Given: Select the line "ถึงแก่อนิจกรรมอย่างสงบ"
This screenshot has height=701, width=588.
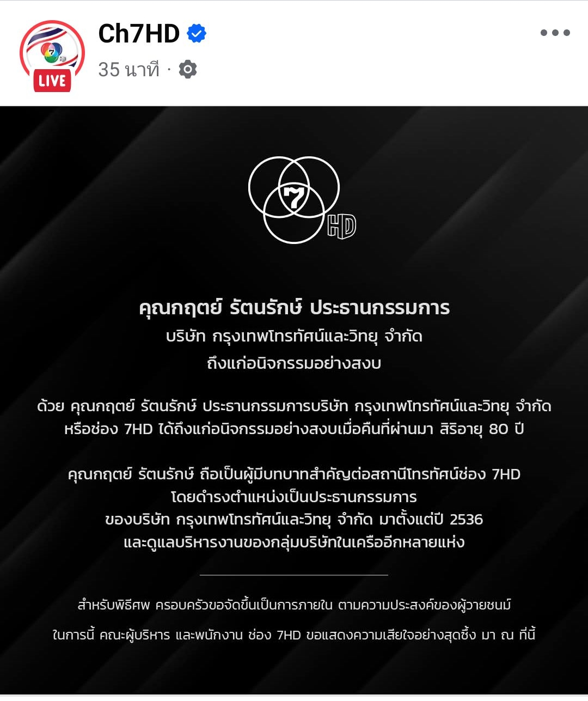Looking at the screenshot, I should tap(294, 363).
